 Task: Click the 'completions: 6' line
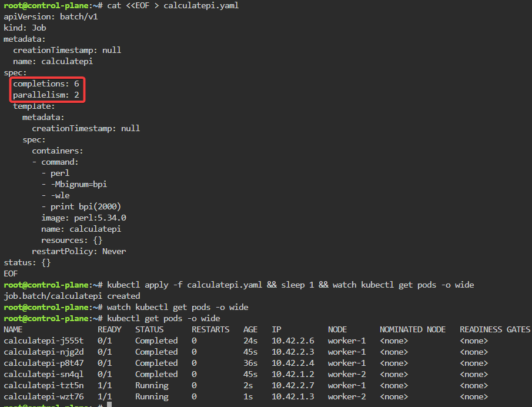46,84
